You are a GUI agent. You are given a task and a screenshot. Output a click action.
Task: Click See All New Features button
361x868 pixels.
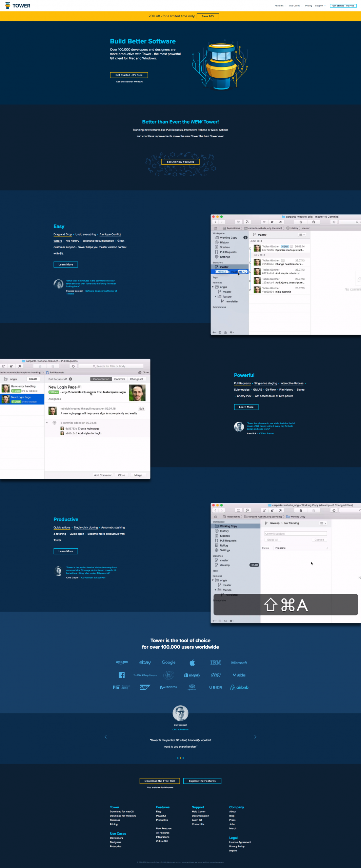[x=180, y=162]
